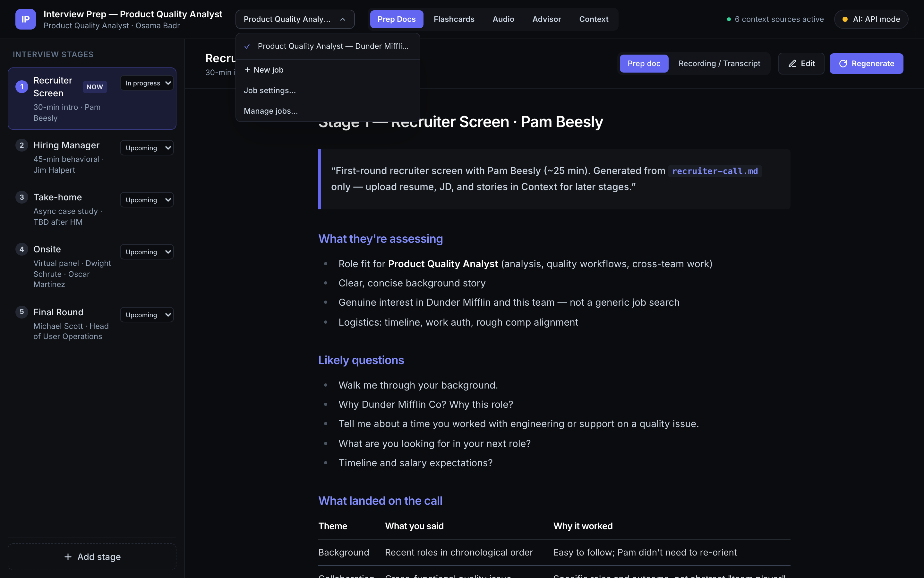Click the Likely questions heading
This screenshot has width=924, height=578.
coord(361,360)
